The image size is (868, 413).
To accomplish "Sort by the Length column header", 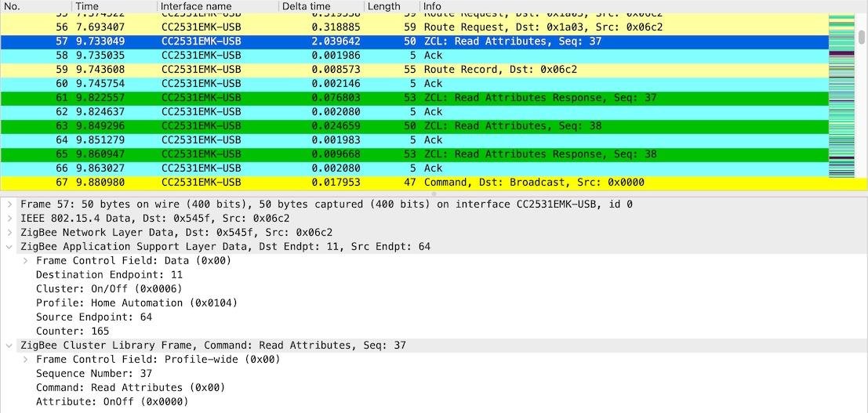I will click(x=392, y=6).
